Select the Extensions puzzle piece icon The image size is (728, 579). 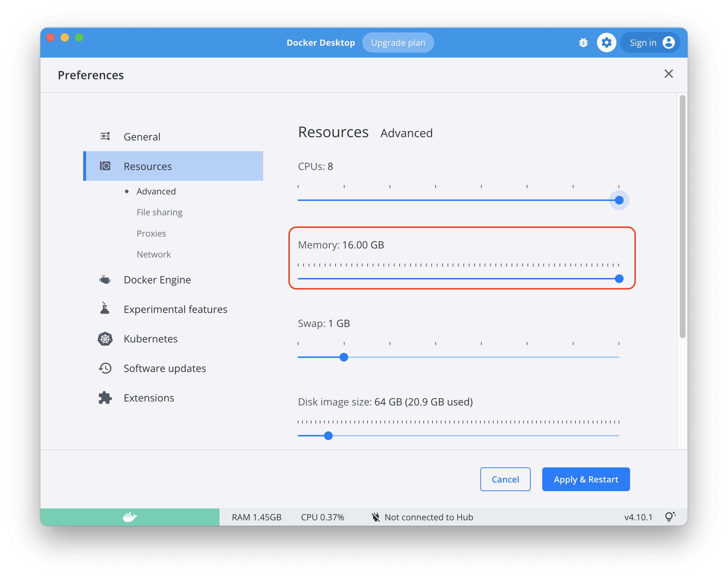coord(104,398)
